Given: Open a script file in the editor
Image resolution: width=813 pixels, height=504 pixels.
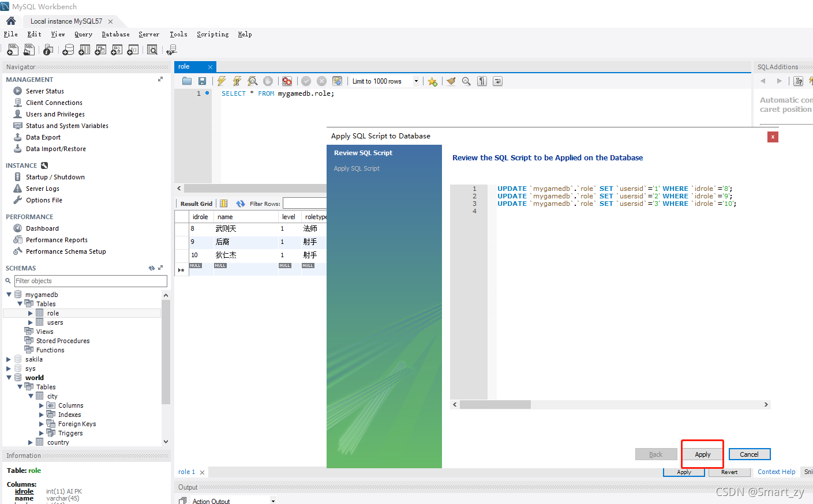Looking at the screenshot, I should tap(187, 81).
